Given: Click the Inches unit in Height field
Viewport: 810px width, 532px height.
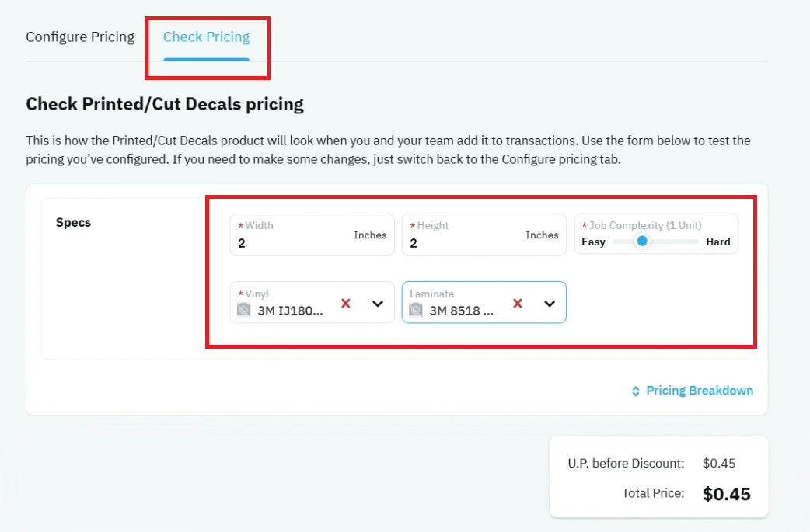Looking at the screenshot, I should tap(542, 235).
